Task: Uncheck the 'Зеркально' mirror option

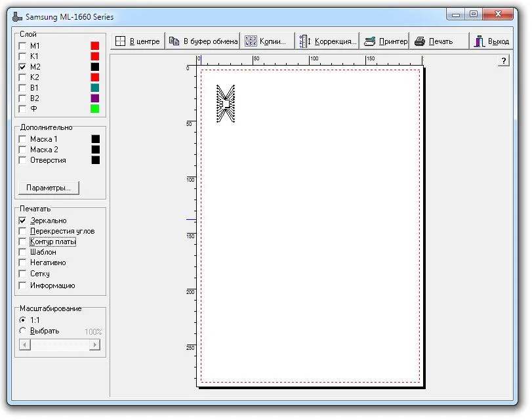Action: pyautogui.click(x=22, y=220)
